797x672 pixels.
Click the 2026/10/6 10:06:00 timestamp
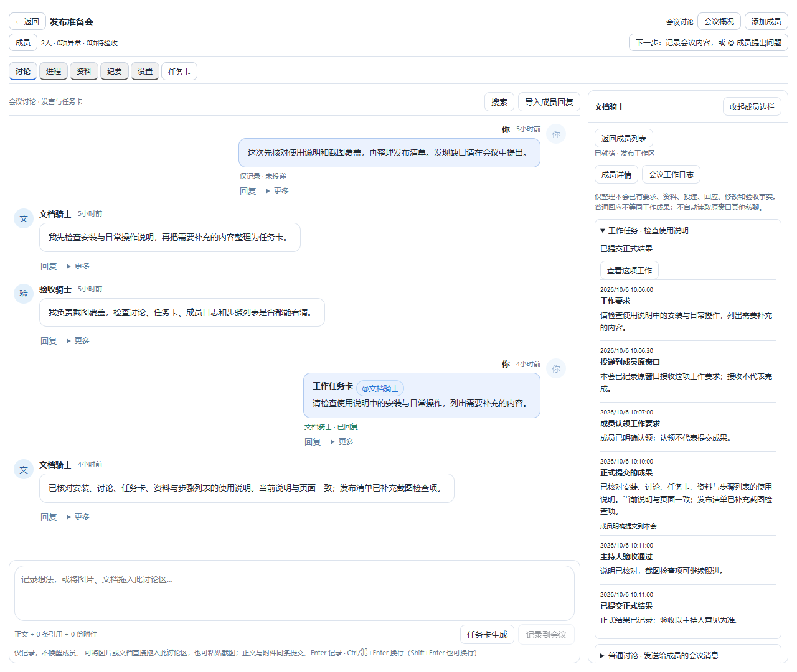(x=626, y=290)
